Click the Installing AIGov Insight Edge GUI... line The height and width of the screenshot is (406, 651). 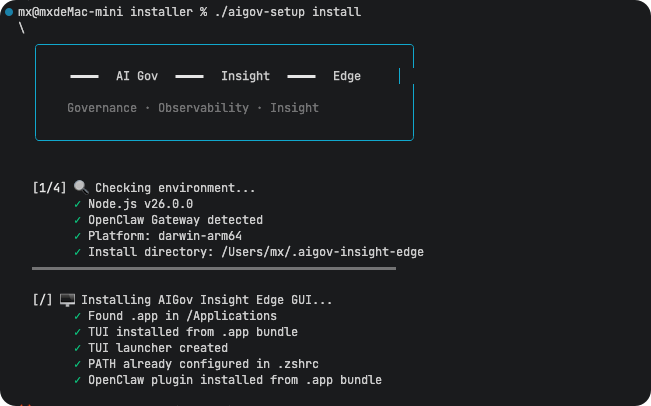point(207,300)
